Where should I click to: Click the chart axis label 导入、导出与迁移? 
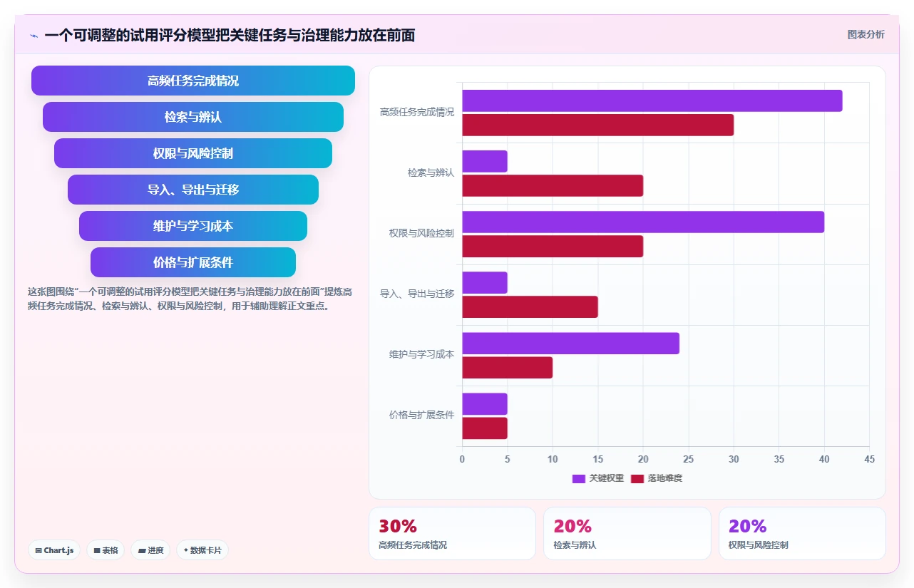coord(416,294)
